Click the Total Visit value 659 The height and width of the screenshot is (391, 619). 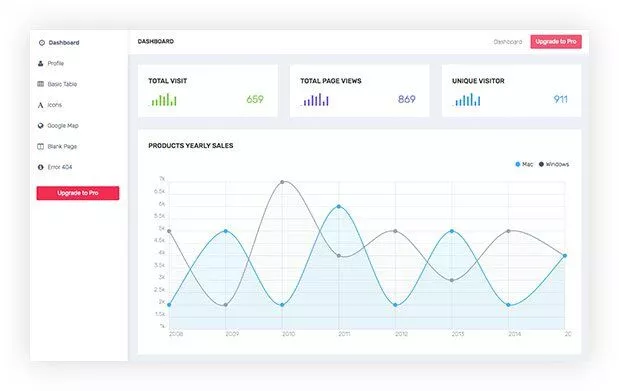pos(255,99)
